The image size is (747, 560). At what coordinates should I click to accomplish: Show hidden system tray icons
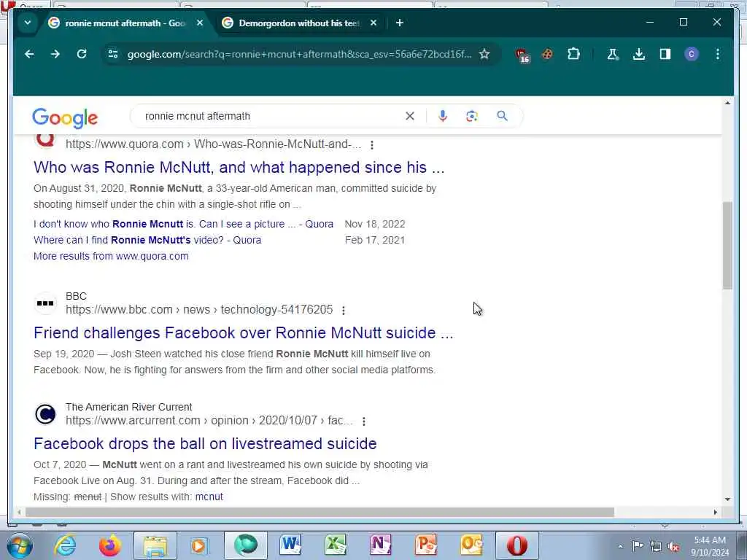click(620, 546)
